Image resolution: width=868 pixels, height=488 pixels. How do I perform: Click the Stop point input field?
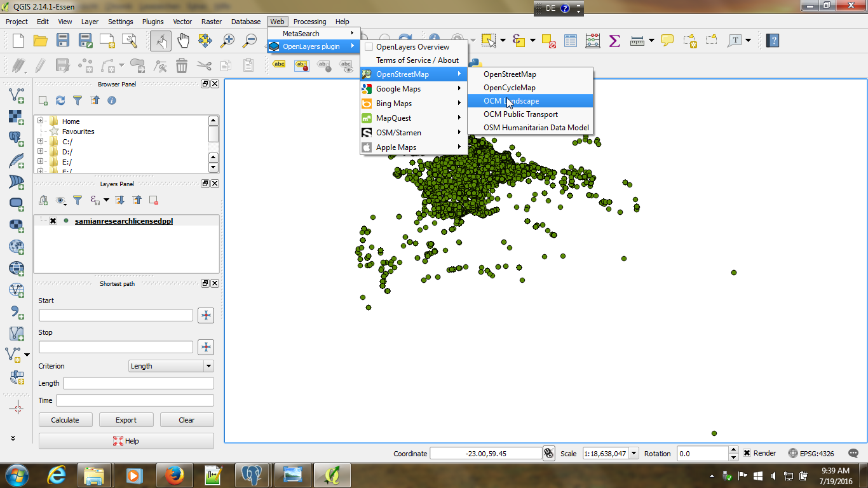coord(116,347)
